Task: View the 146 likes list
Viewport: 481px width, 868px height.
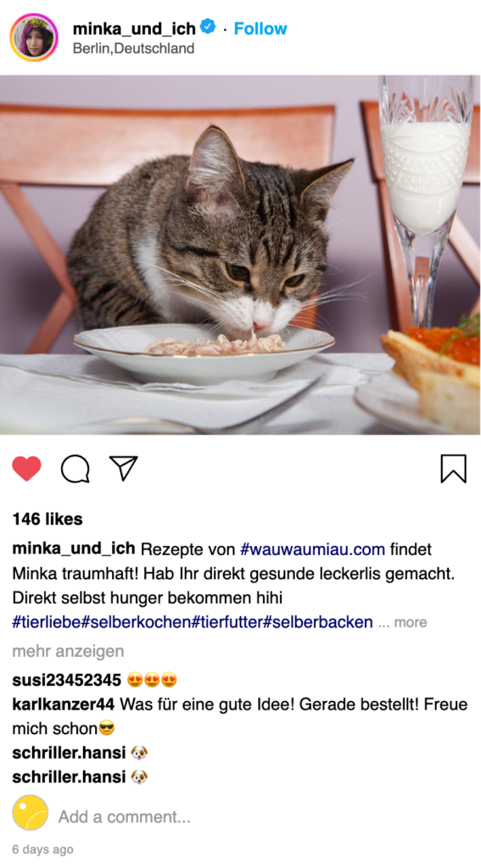Action: coord(48,519)
